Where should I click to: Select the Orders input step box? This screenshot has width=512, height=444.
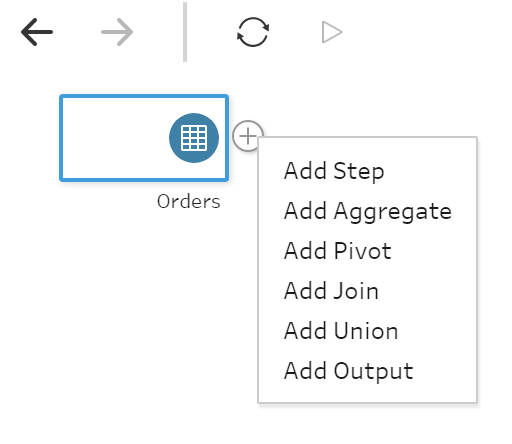click(x=144, y=138)
